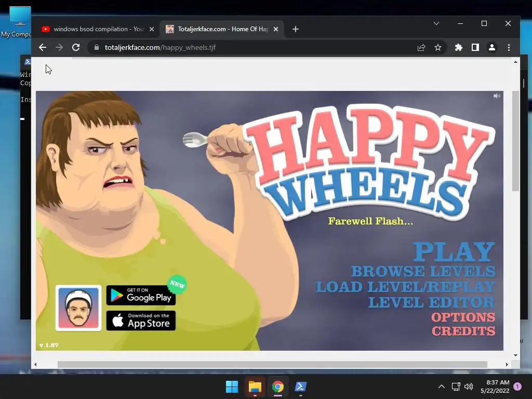Click the horizontal scrollbar thumb
This screenshot has height=399, width=532.
point(272,364)
